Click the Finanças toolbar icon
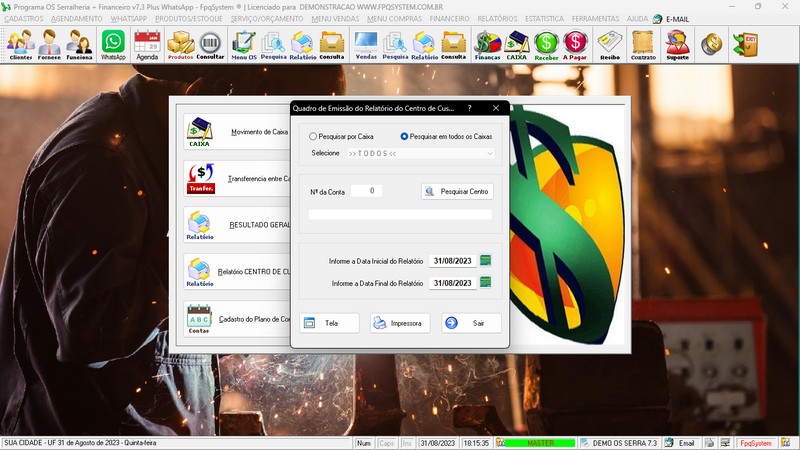The height and width of the screenshot is (450, 800). (x=487, y=44)
